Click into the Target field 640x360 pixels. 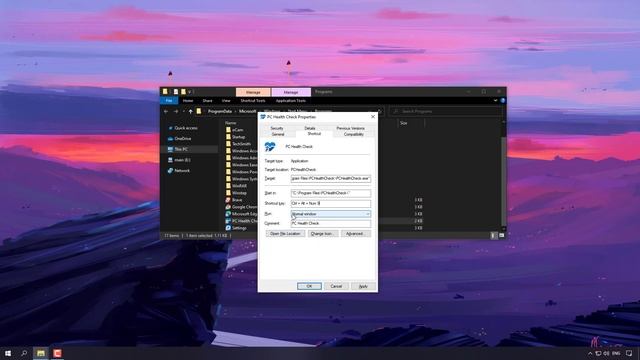coord(331,179)
